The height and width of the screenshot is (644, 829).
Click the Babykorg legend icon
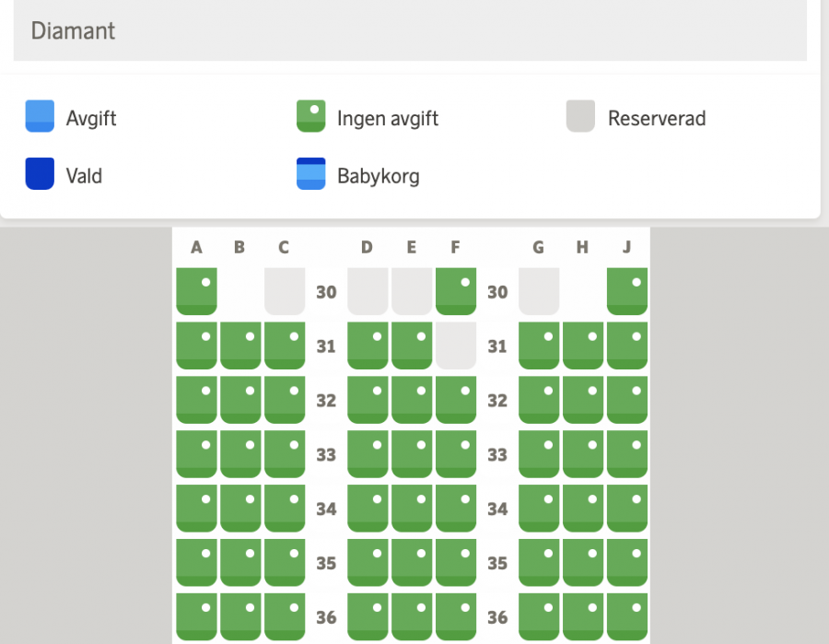pos(311,174)
